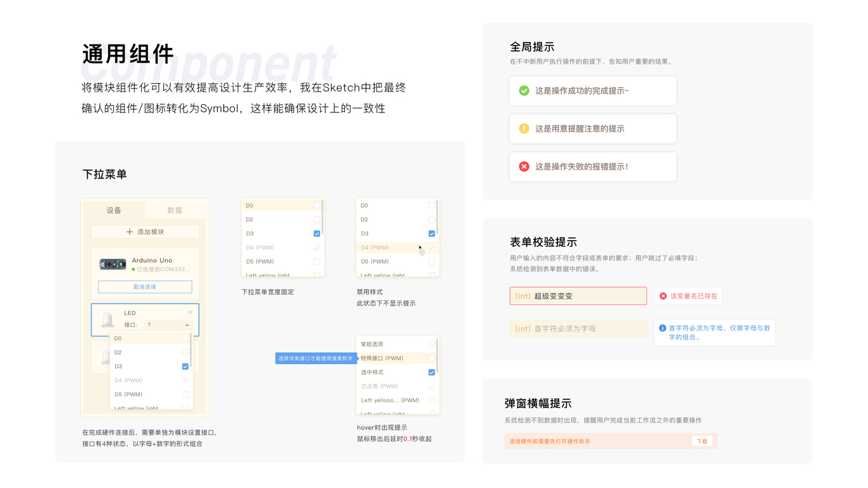Click the (int) 超级变变变 input field
This screenshot has height=488, width=868.
point(578,296)
